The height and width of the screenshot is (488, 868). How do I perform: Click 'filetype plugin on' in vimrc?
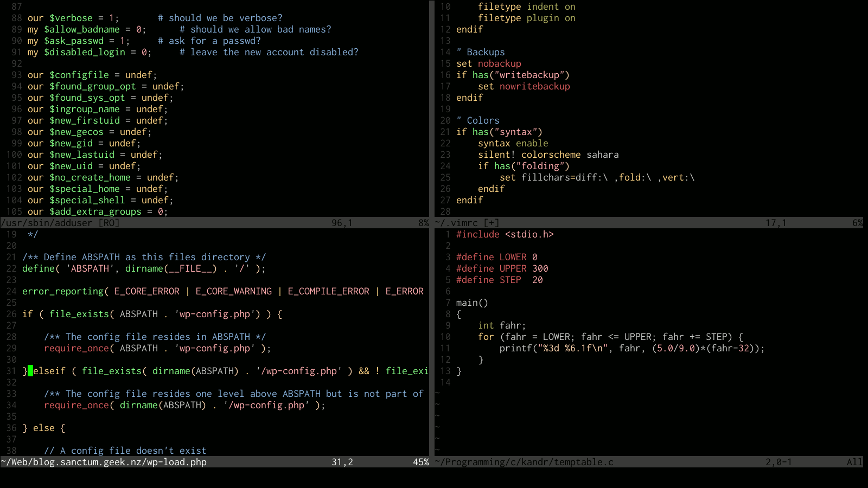coord(526,18)
